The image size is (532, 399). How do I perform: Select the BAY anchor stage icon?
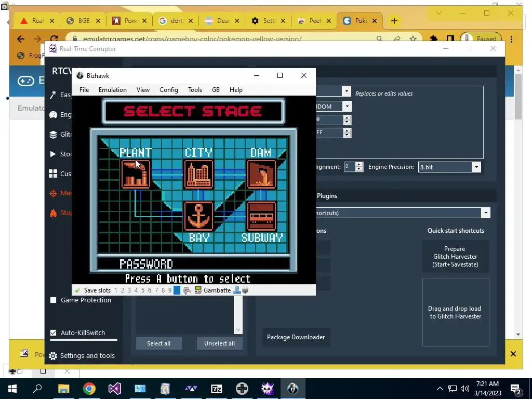click(x=198, y=216)
